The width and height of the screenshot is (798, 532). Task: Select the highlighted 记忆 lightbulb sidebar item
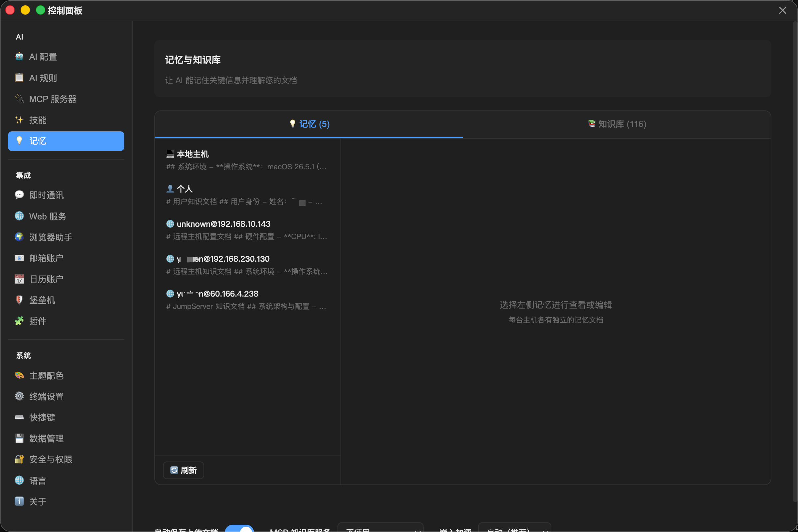[x=66, y=141]
